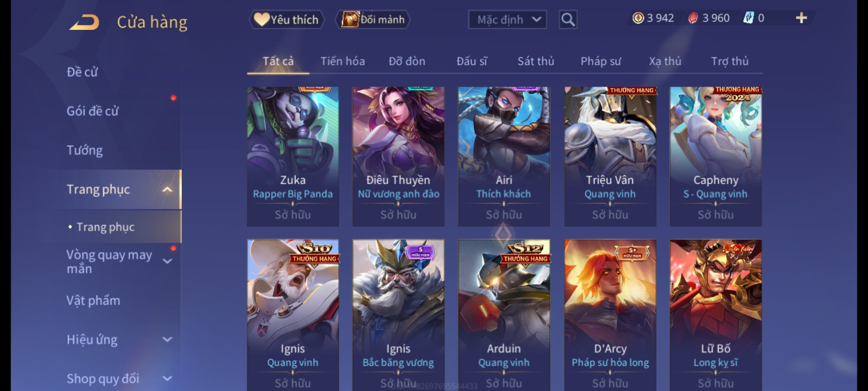Expand Vòng quay may mắn section
Image resolution: width=868 pixels, height=391 pixels.
coord(167,261)
